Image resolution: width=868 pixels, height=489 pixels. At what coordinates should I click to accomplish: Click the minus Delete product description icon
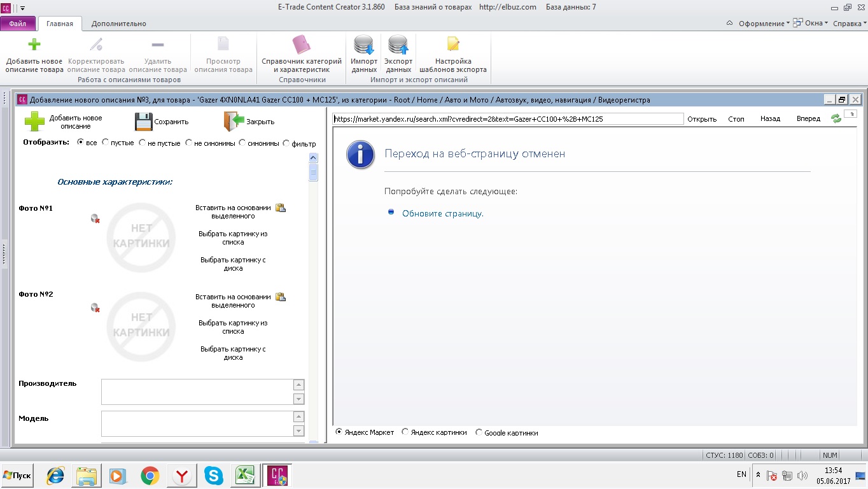[x=158, y=45]
